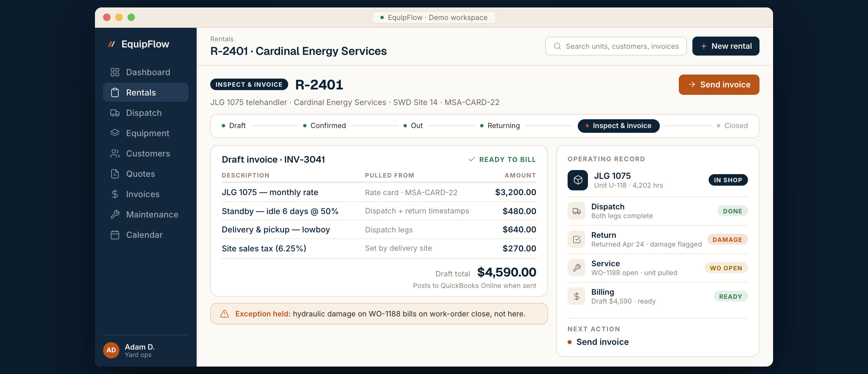
Task: Click the Draft invoice · INV-3041 heading
Action: (273, 159)
